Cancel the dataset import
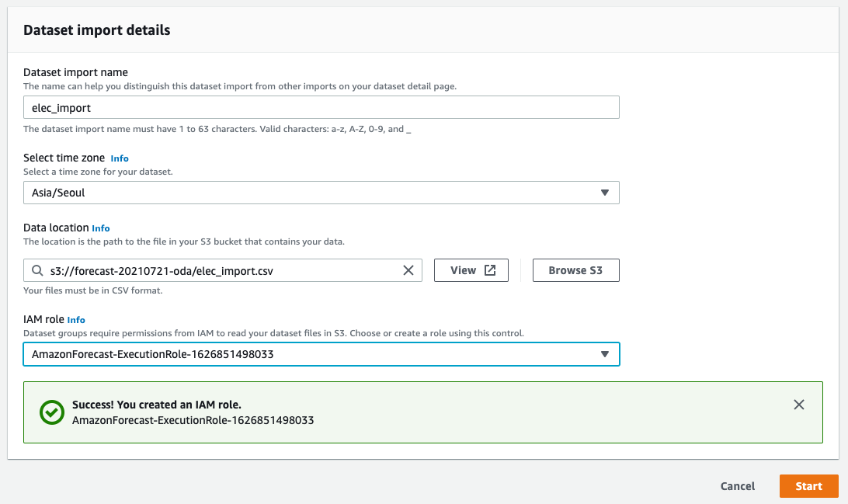848x504 pixels. tap(737, 486)
